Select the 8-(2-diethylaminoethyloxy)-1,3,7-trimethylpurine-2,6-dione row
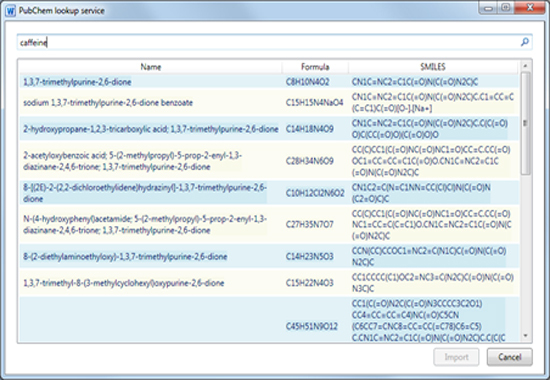This screenshot has width=550, height=380. coord(269,256)
